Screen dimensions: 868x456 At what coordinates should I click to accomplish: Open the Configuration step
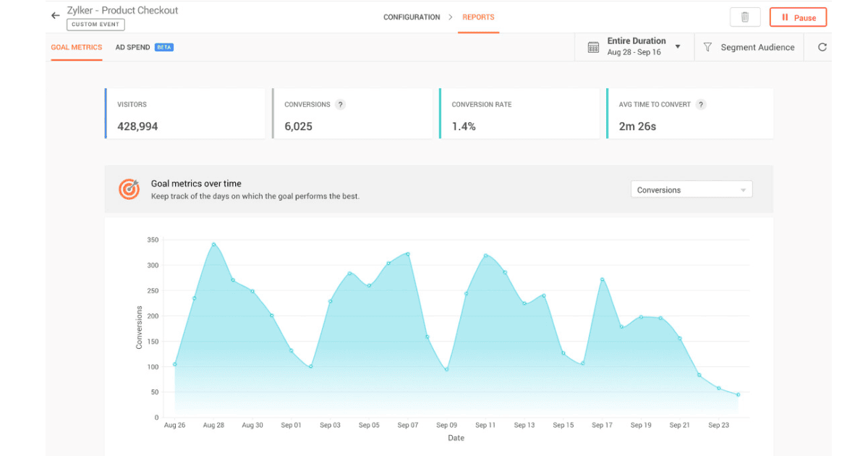[412, 17]
